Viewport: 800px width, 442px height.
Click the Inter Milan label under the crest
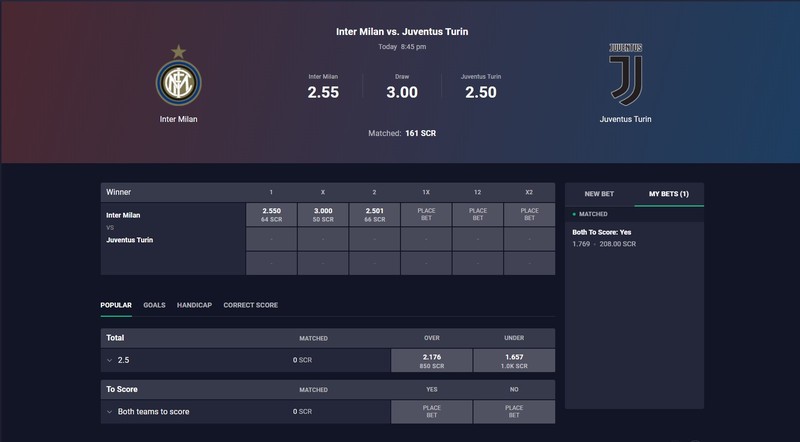click(179, 119)
